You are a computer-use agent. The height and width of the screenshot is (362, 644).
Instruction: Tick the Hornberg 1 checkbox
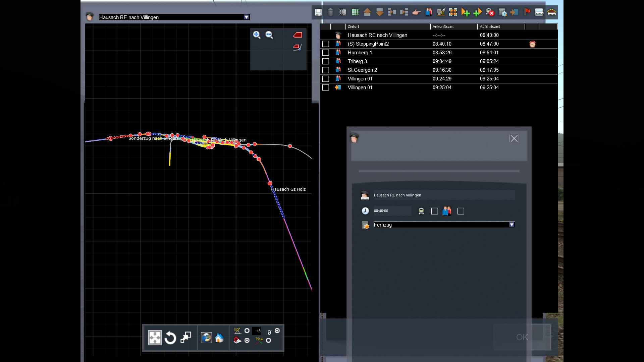click(325, 53)
